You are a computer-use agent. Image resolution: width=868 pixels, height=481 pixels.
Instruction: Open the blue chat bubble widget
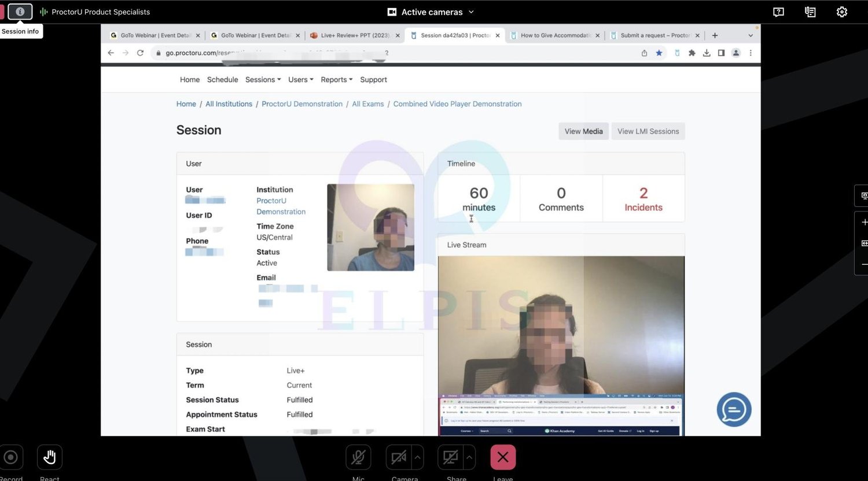pos(734,409)
